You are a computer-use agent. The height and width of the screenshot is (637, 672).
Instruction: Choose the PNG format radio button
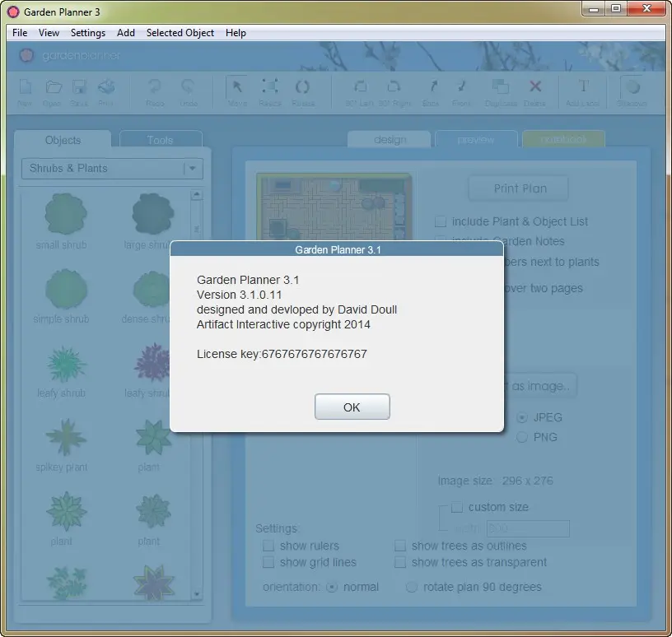pyautogui.click(x=521, y=437)
